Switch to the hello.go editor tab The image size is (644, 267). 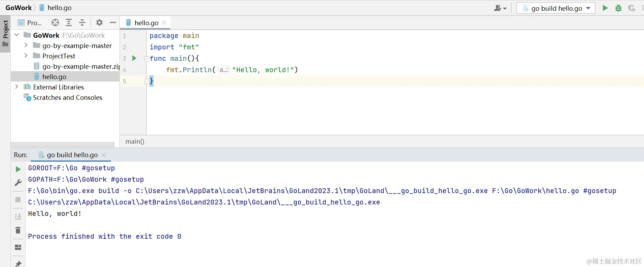coord(146,23)
